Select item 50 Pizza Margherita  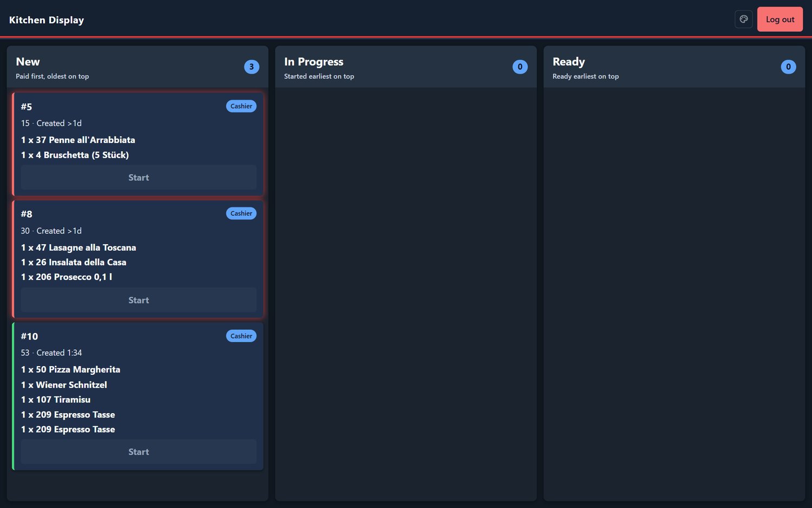tap(70, 369)
